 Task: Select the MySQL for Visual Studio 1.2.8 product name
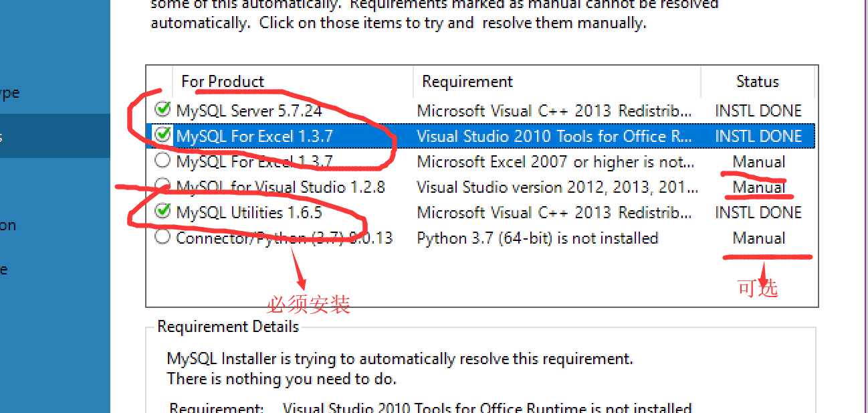point(281,187)
